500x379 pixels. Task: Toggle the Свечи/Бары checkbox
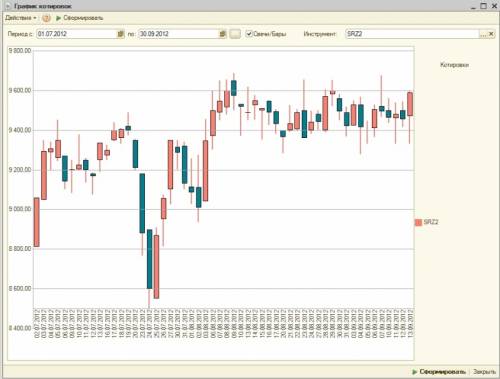pyautogui.click(x=249, y=34)
